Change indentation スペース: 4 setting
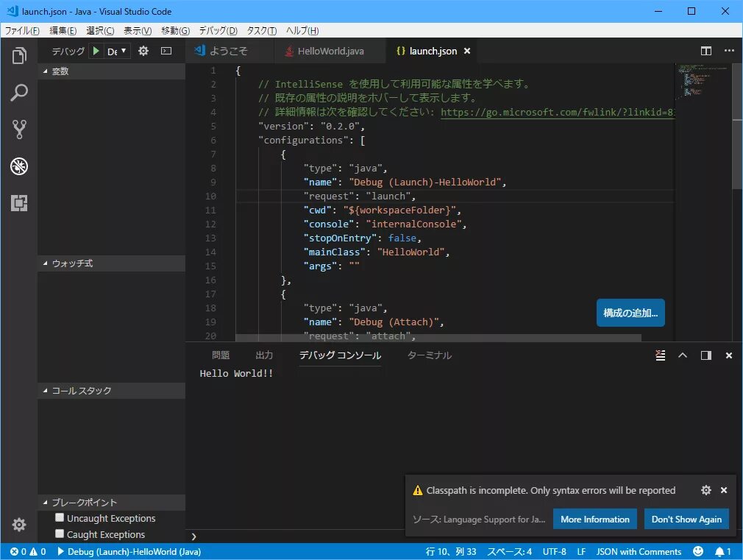The height and width of the screenshot is (560, 743). [x=509, y=551]
